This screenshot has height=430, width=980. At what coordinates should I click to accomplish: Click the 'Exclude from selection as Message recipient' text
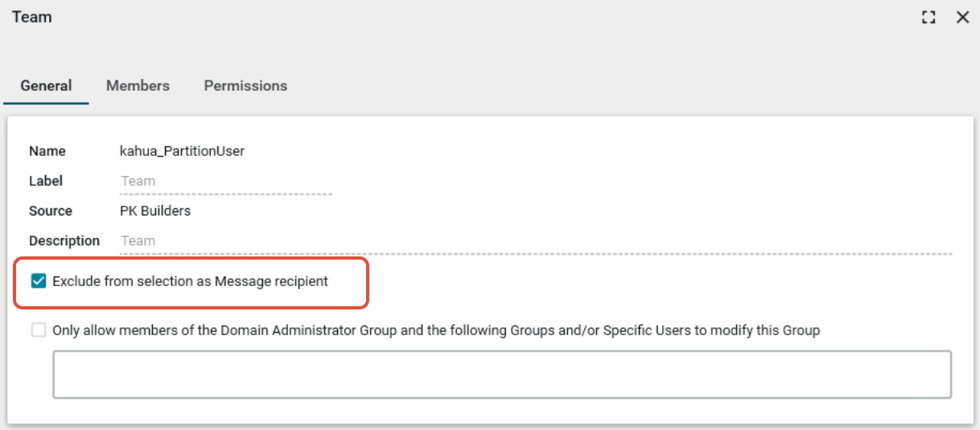pyautogui.click(x=190, y=282)
